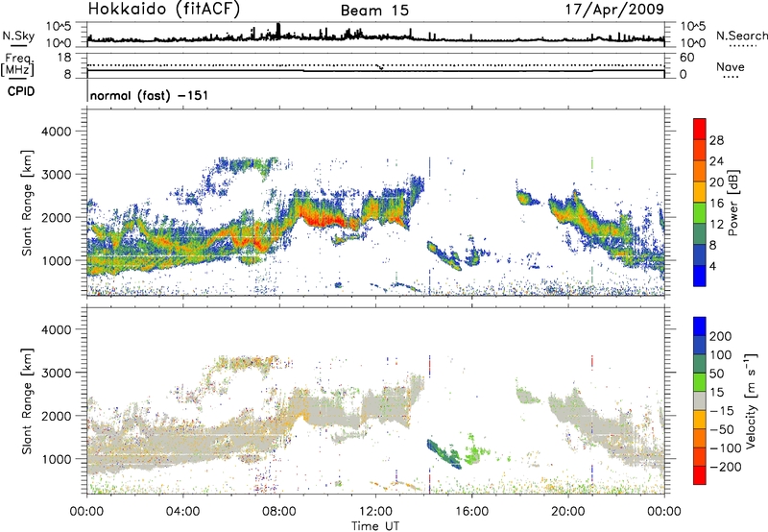
Task: Pick the blue bottom segment of power colorbar
Action: pyautogui.click(x=700, y=276)
